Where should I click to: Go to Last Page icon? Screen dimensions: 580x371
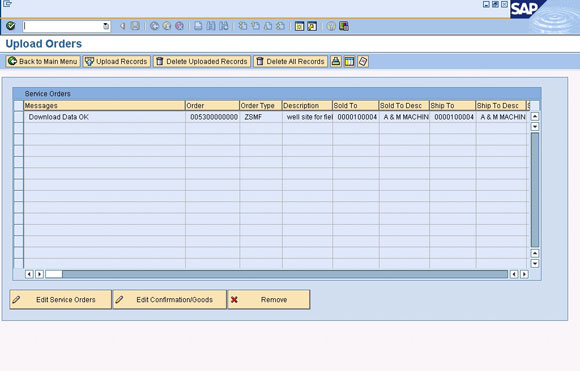[280, 26]
